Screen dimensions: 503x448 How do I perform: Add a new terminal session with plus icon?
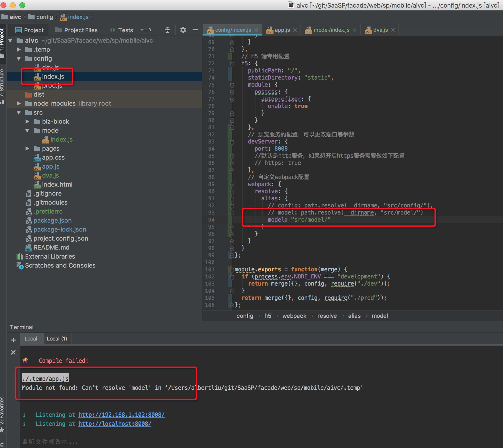point(13,340)
